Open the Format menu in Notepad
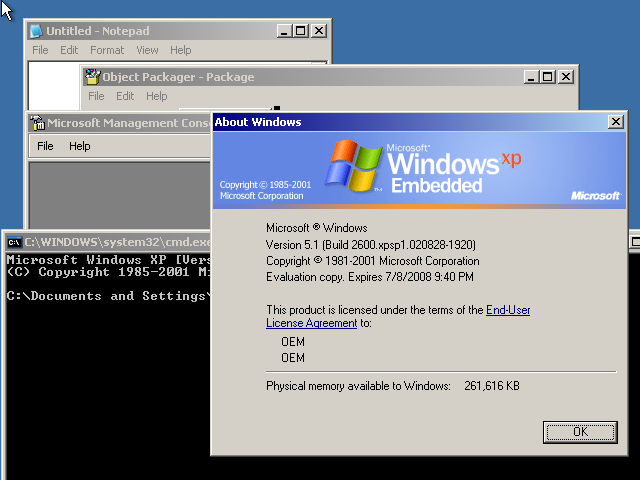Screen dimensions: 640x480 coord(107,50)
